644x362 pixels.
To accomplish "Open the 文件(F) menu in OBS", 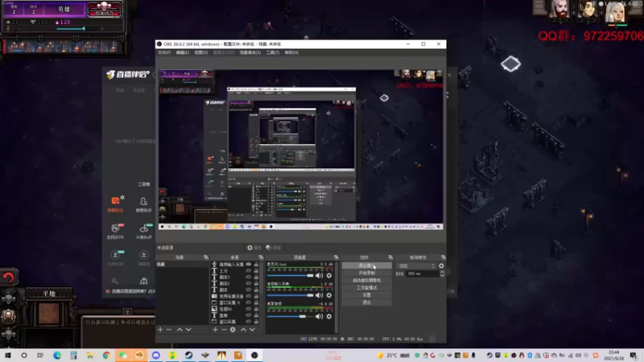I will pyautogui.click(x=164, y=52).
